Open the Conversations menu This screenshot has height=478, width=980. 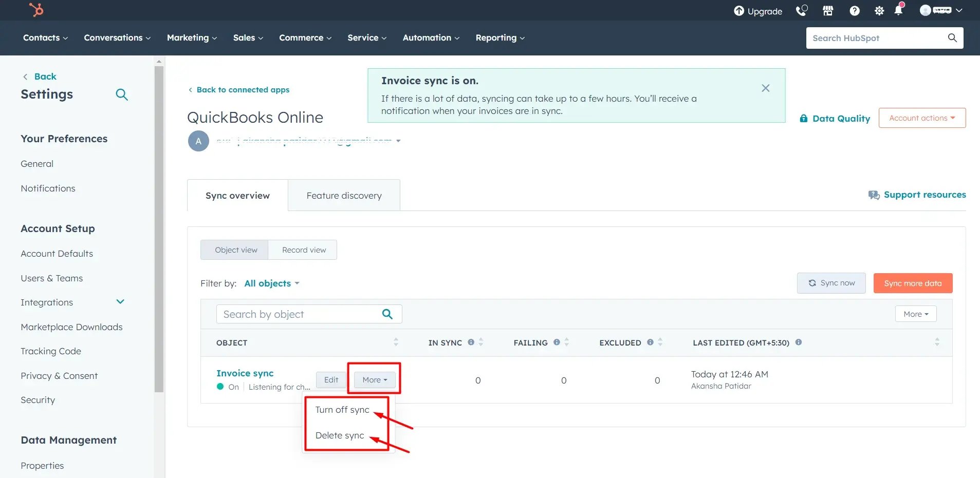click(x=117, y=38)
